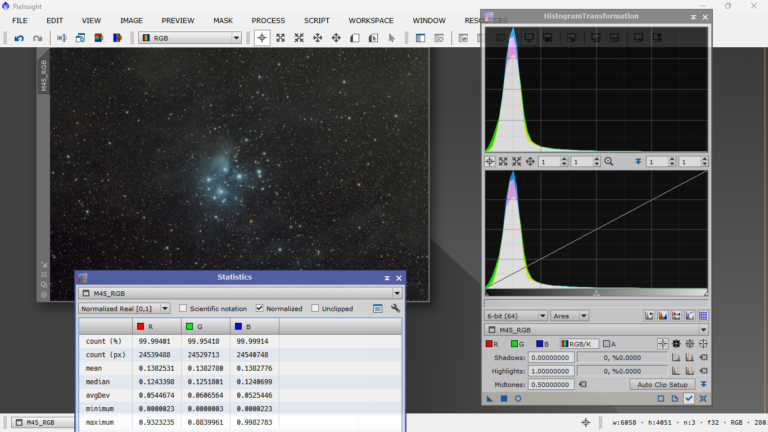Open the MASK menu
This screenshot has height=432, width=768.
click(223, 21)
